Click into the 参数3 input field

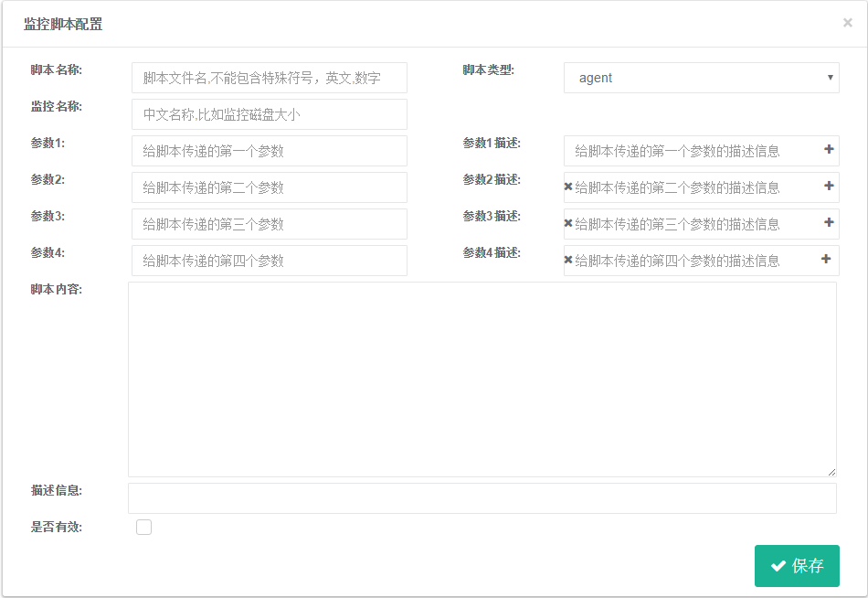270,224
